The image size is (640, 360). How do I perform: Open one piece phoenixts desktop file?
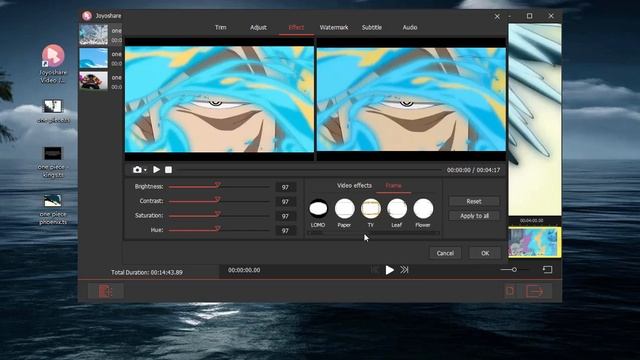click(53, 209)
